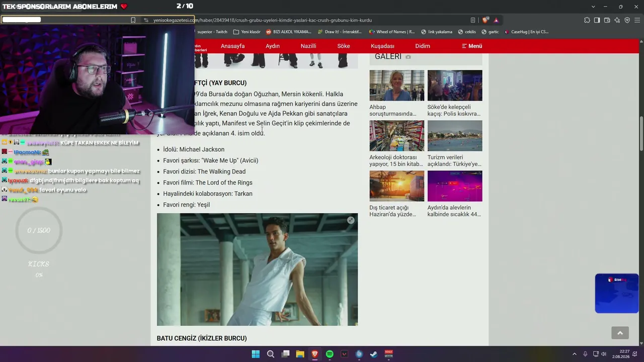Open Windows taskbar search
644x362 pixels.
[x=271, y=354]
